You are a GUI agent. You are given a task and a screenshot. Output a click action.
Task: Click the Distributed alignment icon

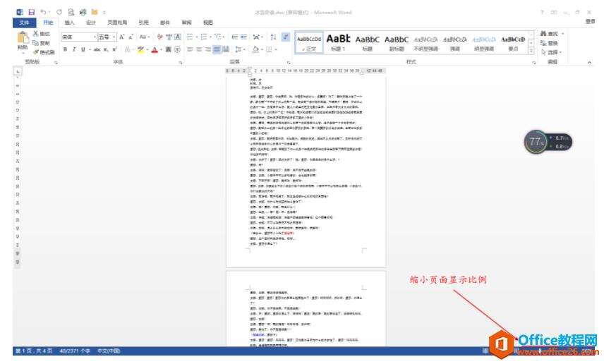pyautogui.click(x=226, y=49)
